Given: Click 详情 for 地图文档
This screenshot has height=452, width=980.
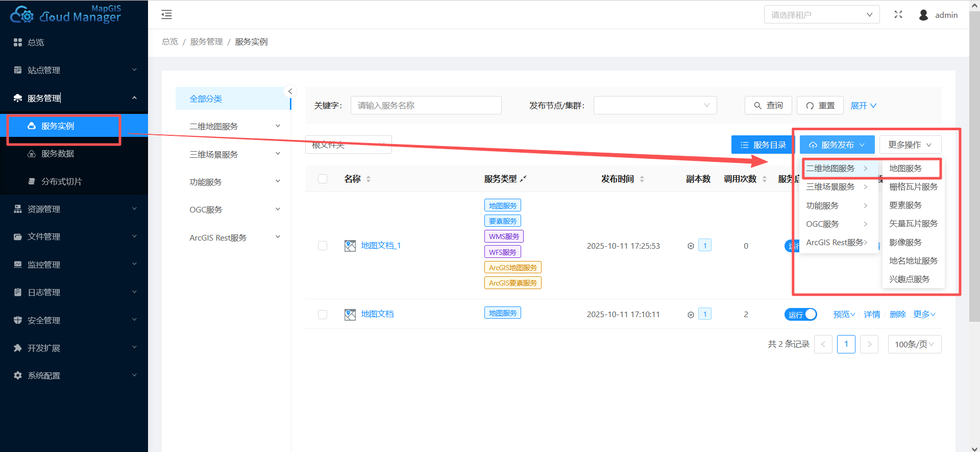Looking at the screenshot, I should click(872, 314).
